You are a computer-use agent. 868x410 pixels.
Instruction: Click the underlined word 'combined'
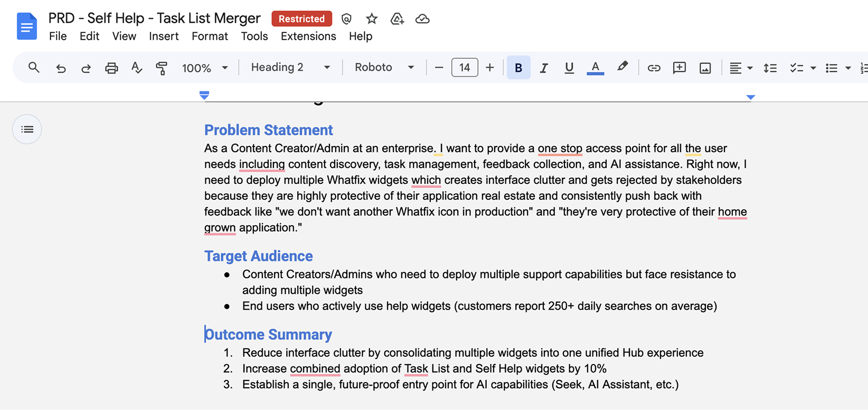[x=315, y=369]
